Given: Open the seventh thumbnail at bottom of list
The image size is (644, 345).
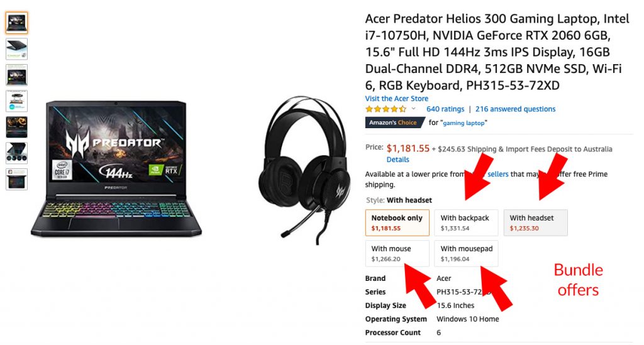Looking at the screenshot, I should coord(17,179).
